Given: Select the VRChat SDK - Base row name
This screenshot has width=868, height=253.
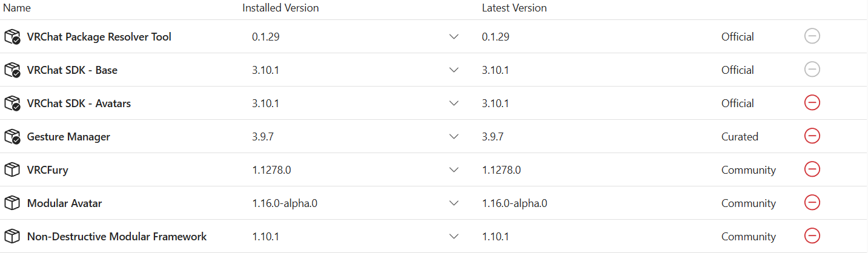Looking at the screenshot, I should click(x=72, y=70).
